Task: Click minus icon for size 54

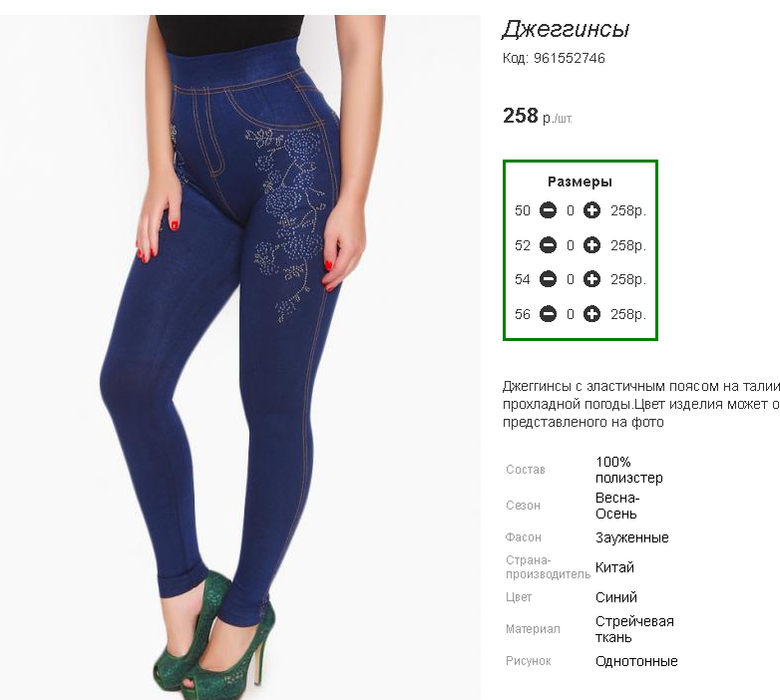Action: pos(549,279)
